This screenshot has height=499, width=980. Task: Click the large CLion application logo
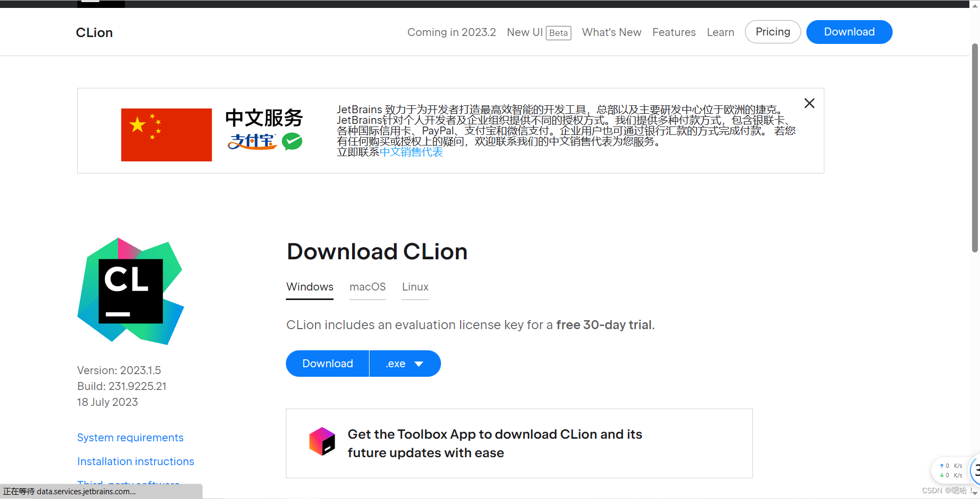coord(130,291)
